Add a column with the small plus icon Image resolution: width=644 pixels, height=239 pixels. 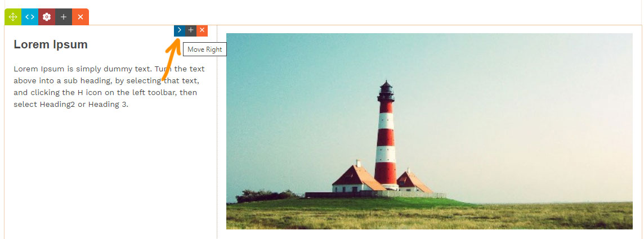[x=191, y=30]
